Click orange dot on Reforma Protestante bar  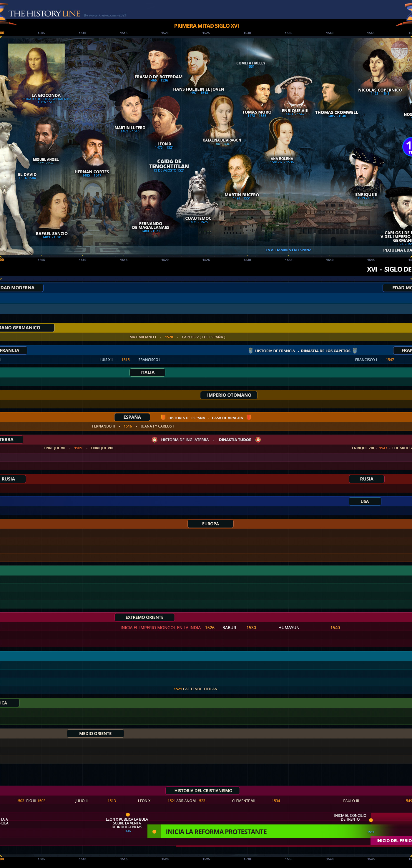[154, 832]
